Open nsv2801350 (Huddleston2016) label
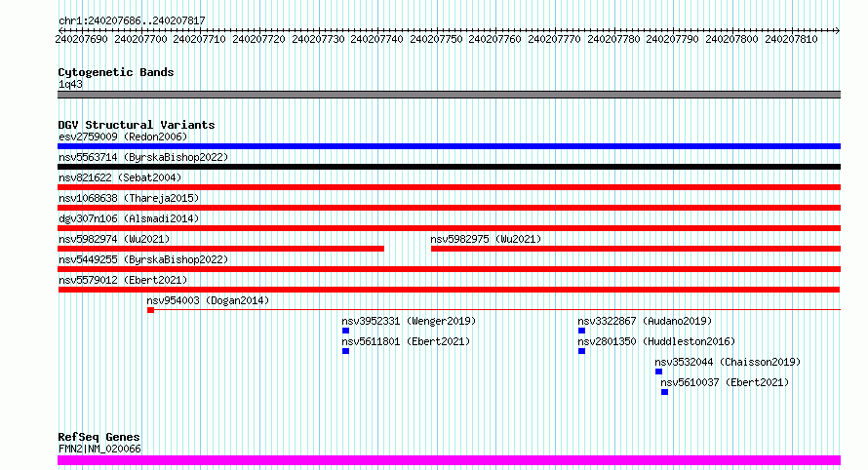The image size is (868, 470). click(x=656, y=341)
